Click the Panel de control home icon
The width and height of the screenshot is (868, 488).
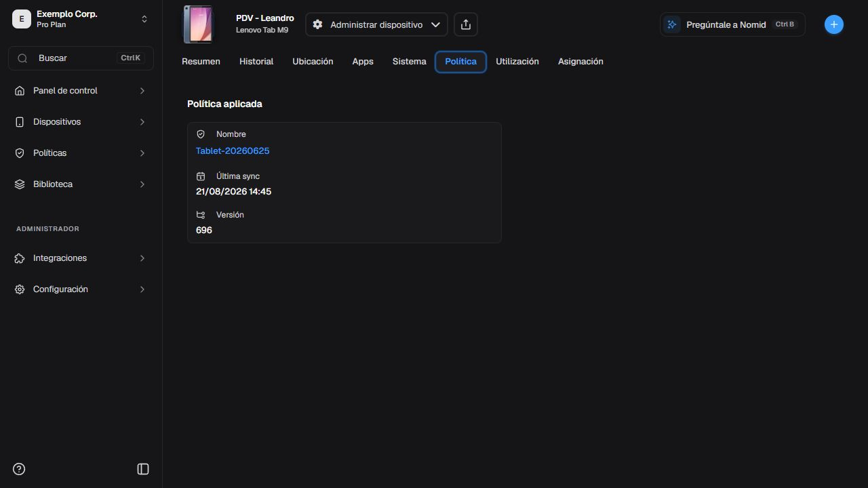(x=20, y=91)
